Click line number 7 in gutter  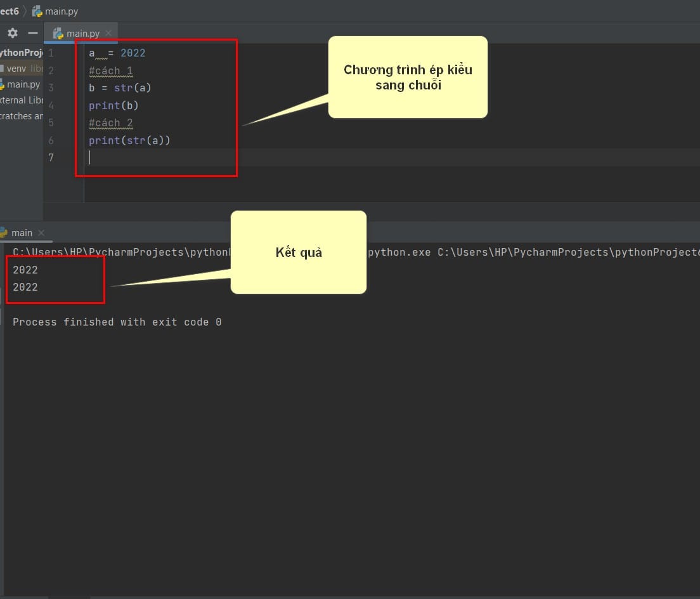point(51,157)
